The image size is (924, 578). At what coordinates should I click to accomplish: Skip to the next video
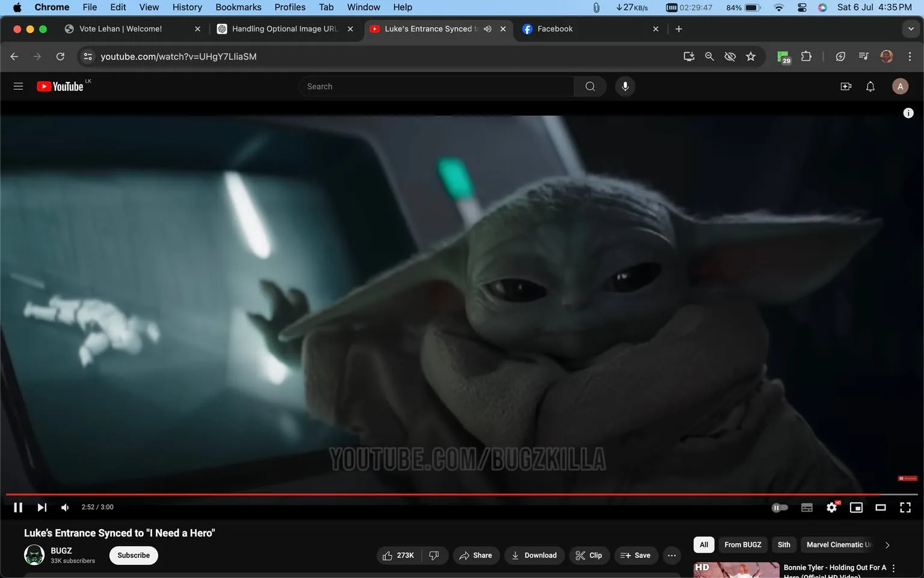(x=41, y=507)
